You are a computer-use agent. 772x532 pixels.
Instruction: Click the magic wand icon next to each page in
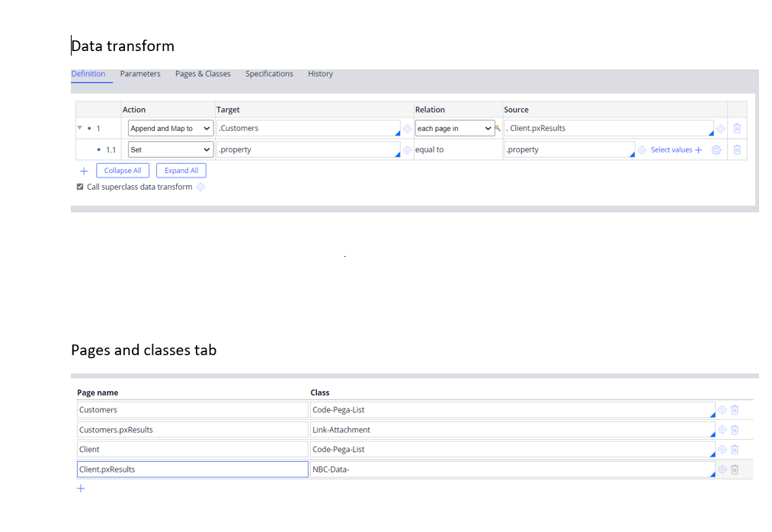tap(498, 128)
